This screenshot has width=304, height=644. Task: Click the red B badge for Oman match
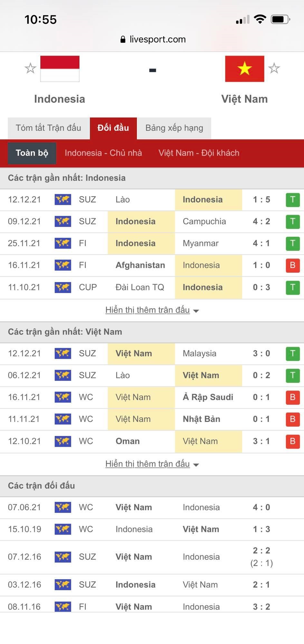point(292,441)
